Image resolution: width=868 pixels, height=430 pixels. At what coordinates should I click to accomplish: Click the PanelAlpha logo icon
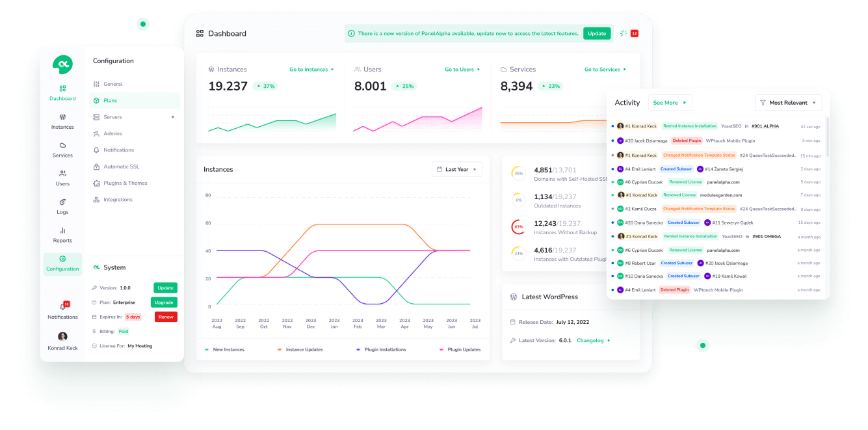62,64
